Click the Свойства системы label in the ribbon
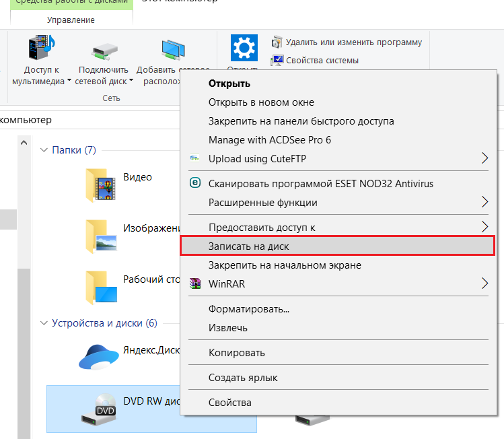504x439 pixels. click(322, 60)
